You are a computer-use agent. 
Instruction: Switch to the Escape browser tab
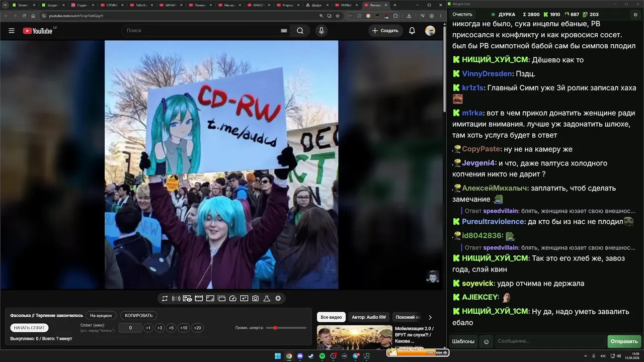point(52,5)
